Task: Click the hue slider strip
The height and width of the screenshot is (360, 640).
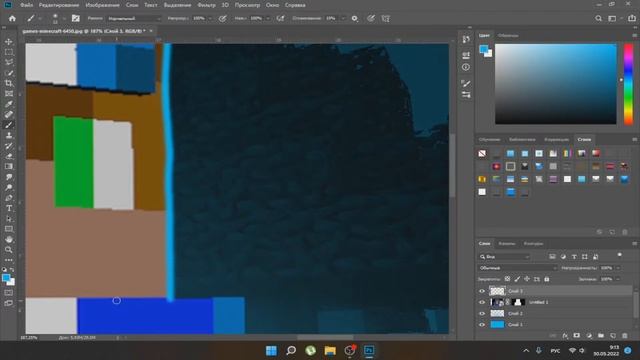Action: pos(628,84)
